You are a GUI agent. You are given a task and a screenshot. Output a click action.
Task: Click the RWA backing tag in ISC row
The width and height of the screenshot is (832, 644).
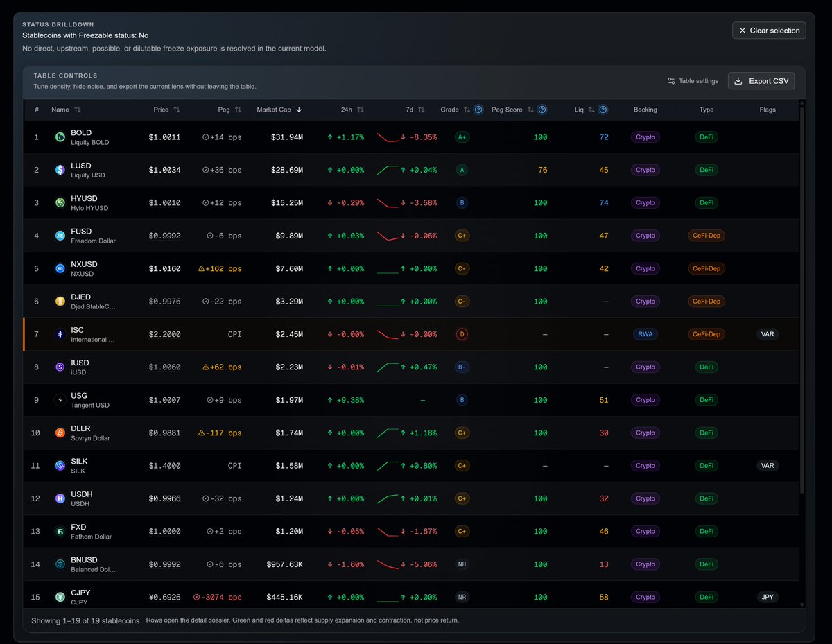tap(645, 334)
